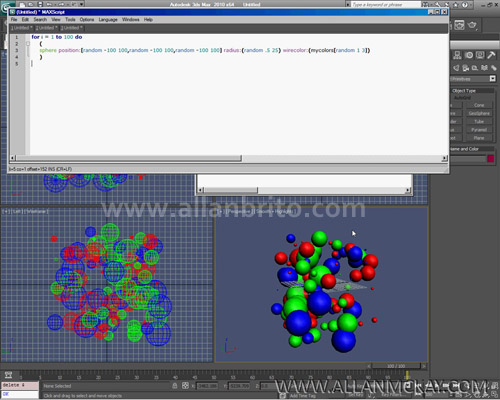This screenshot has width=500, height=400.
Task: Open the File menu in MAXScript editor
Action: 14,20
